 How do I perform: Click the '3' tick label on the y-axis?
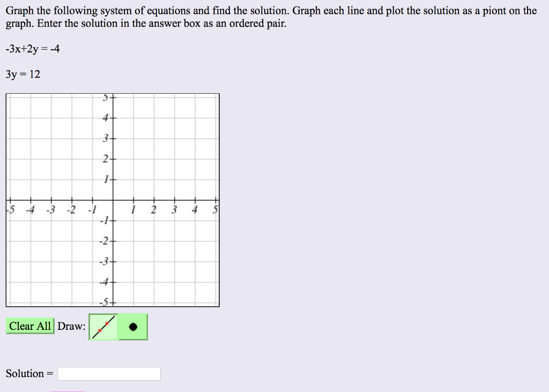(106, 139)
